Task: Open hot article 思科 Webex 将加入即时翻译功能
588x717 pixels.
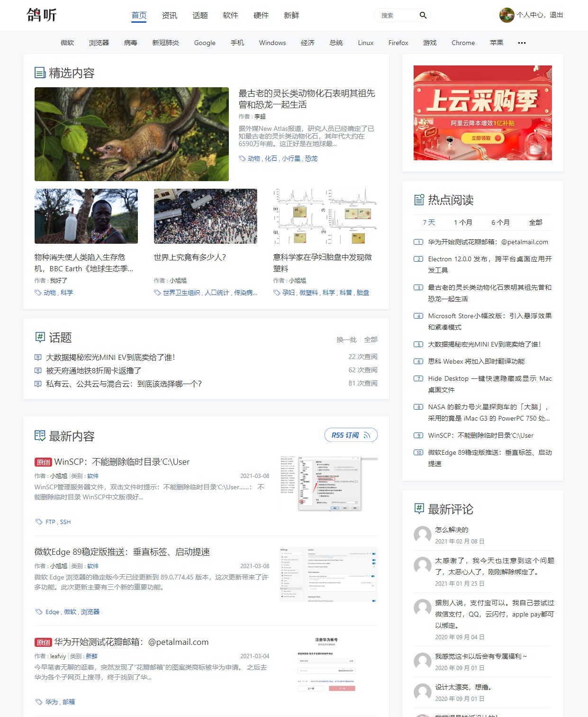Action: point(476,361)
